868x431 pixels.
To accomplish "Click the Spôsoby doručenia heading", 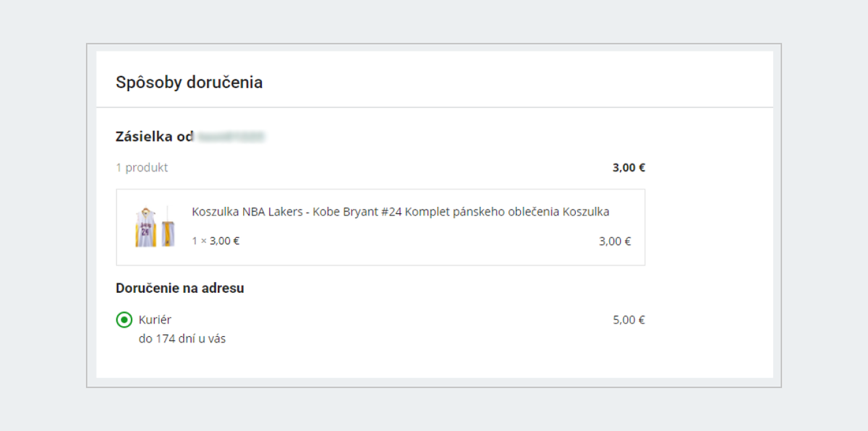I will tap(189, 82).
